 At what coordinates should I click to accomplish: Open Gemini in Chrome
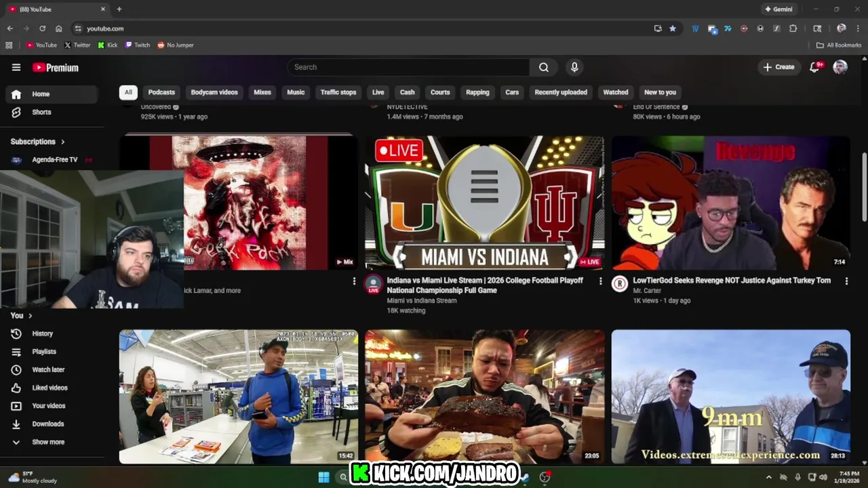coord(778,9)
